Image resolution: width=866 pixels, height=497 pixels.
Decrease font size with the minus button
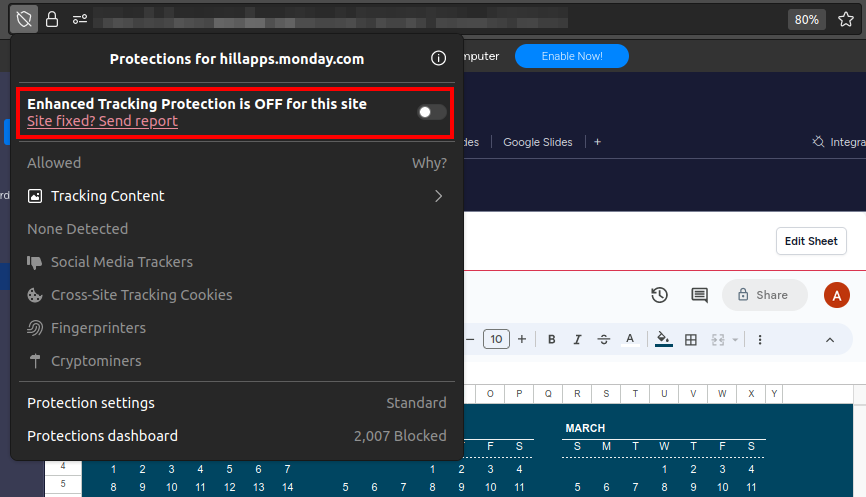tap(471, 340)
